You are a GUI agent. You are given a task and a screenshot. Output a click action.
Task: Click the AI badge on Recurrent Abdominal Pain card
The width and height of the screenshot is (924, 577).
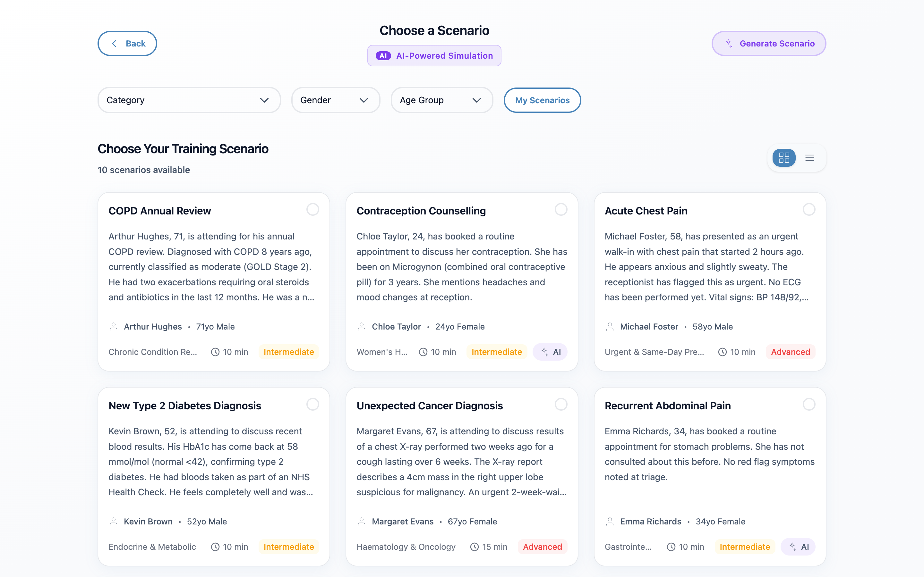798,547
